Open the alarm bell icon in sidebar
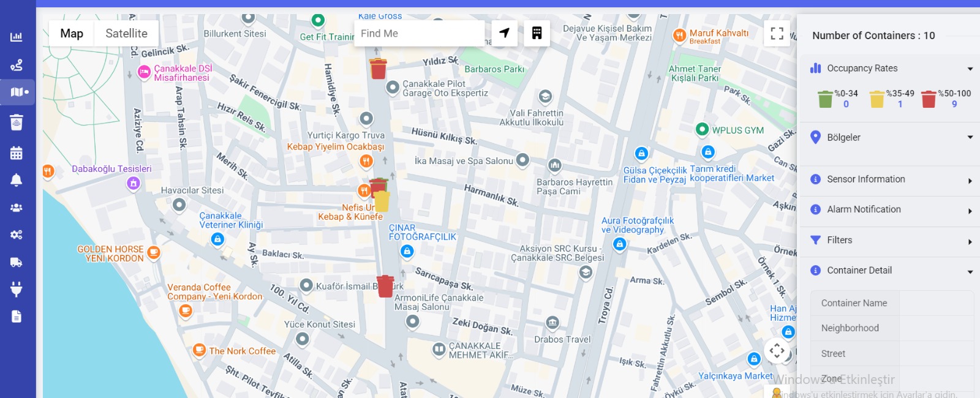The image size is (980, 398). [x=17, y=180]
